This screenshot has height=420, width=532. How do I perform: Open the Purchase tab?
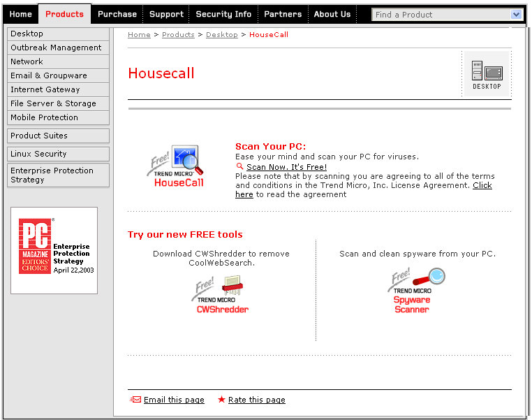(x=117, y=14)
